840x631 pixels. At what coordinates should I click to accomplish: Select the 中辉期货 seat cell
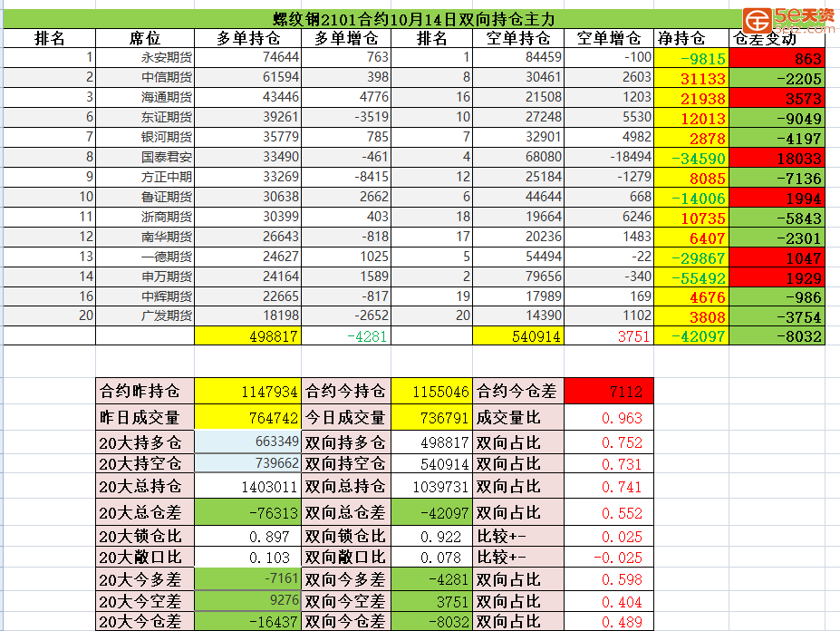[x=145, y=296]
